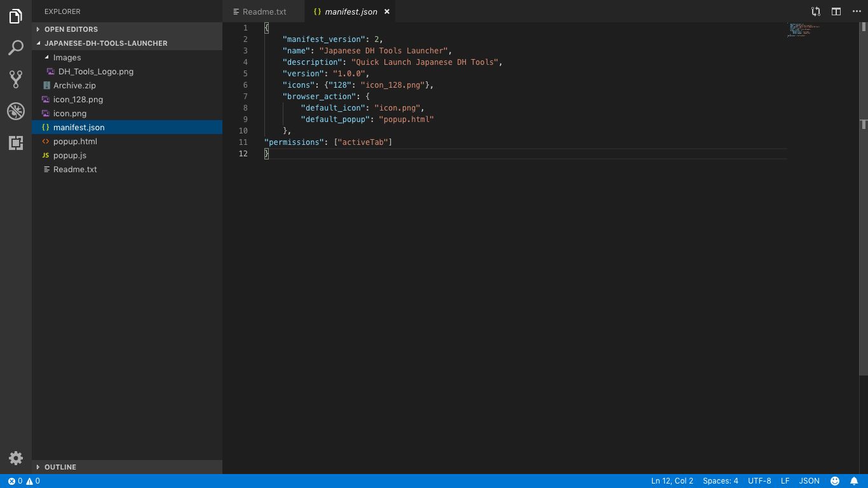Click the feedback smiley in status bar
Screen dimensions: 868x488
835,481
